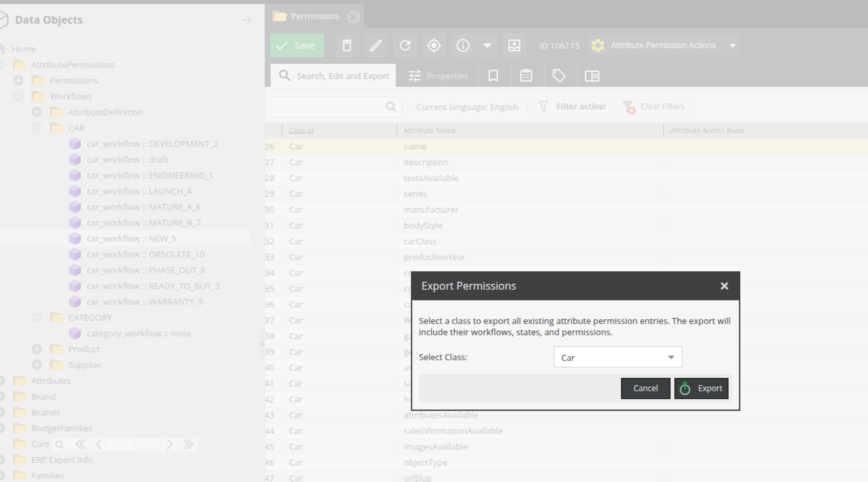The height and width of the screenshot is (482, 868).
Task: Open car_workflow :: NEW_5 object
Action: [131, 239]
